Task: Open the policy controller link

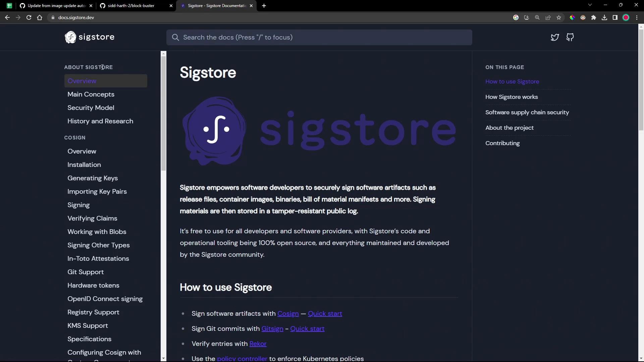Action: tap(242, 358)
